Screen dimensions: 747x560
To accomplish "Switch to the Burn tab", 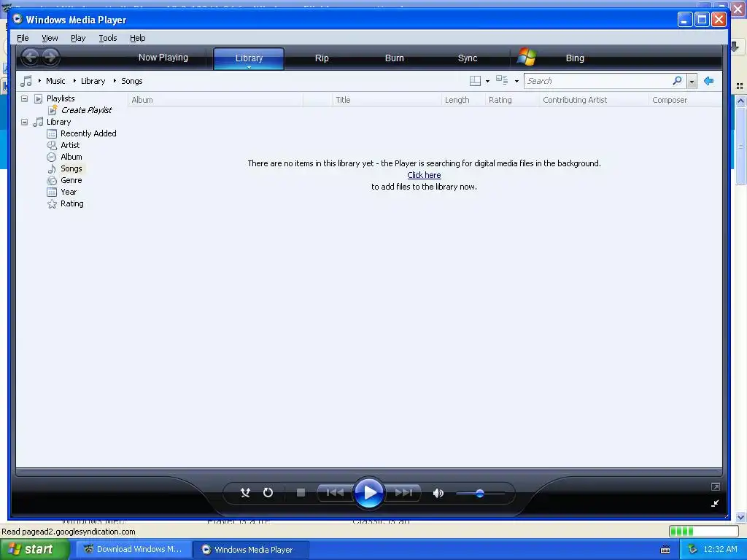I will click(x=394, y=58).
